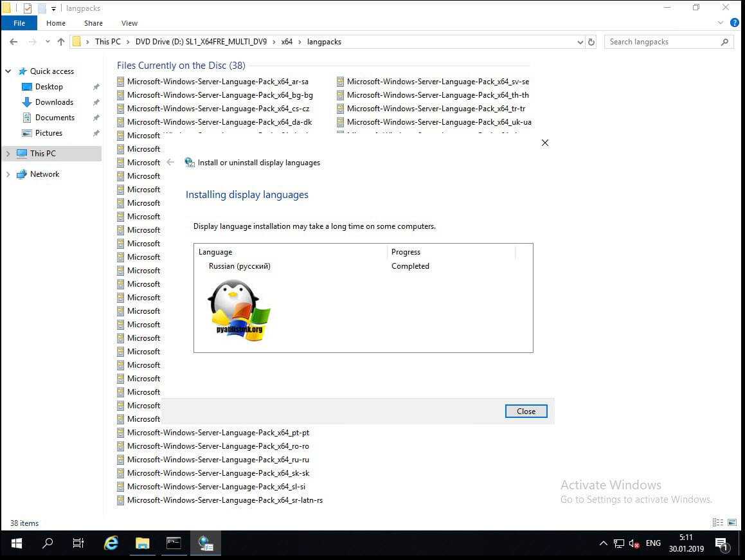This screenshot has width=745, height=560.
Task: Expand the Network tree node
Action: (8, 174)
